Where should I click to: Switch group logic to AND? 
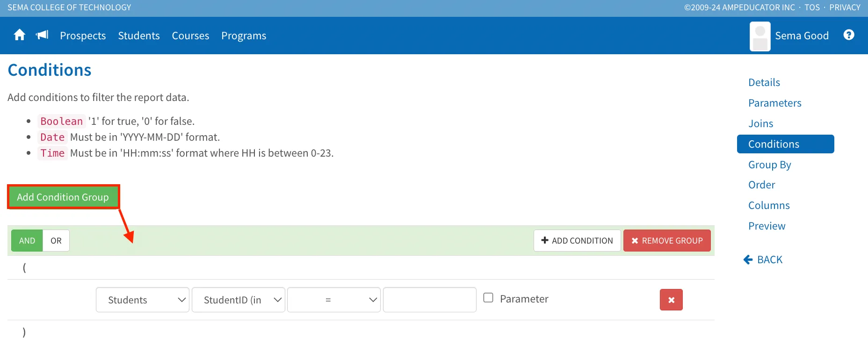tap(27, 241)
